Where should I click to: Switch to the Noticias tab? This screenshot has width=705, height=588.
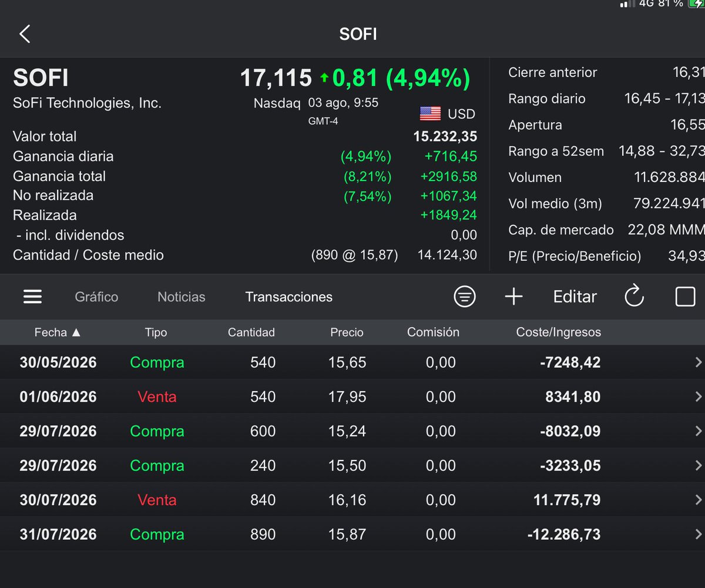click(182, 297)
